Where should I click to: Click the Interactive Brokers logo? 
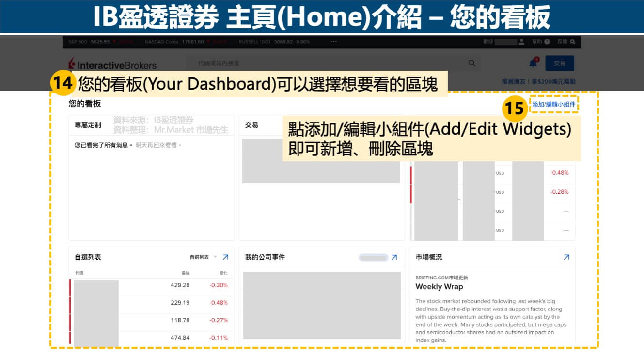(112, 64)
